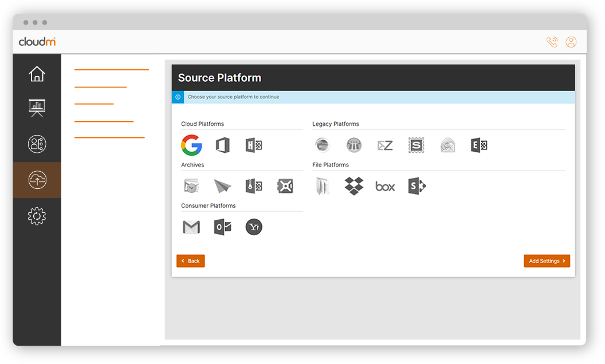Open the settings gear in the sidebar
This screenshot has height=364, width=605.
(37, 216)
